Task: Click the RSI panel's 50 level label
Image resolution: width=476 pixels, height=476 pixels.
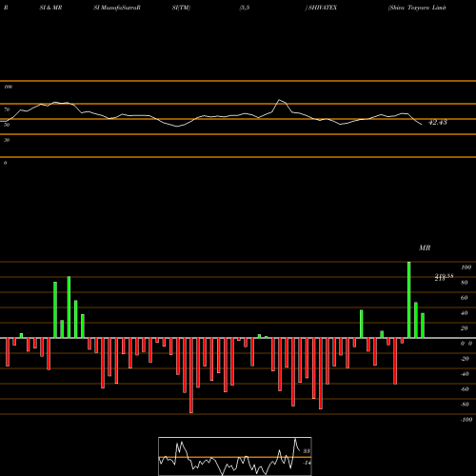Action: point(7,125)
